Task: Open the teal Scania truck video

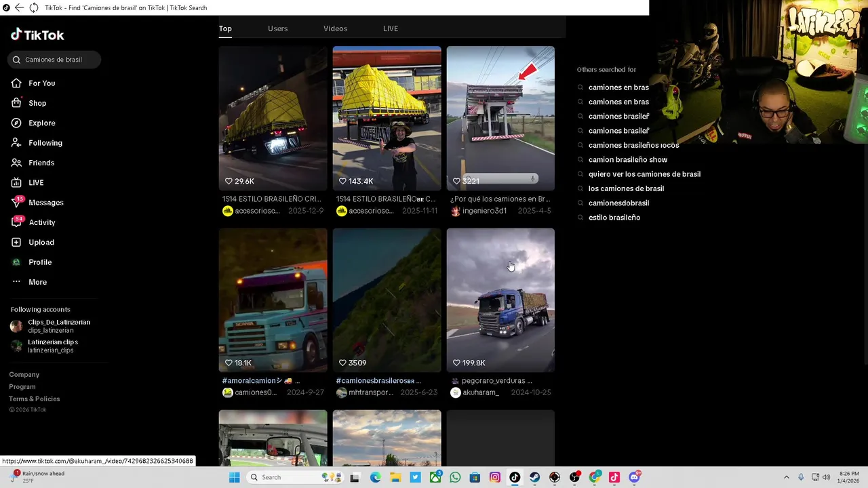Action: (273, 300)
